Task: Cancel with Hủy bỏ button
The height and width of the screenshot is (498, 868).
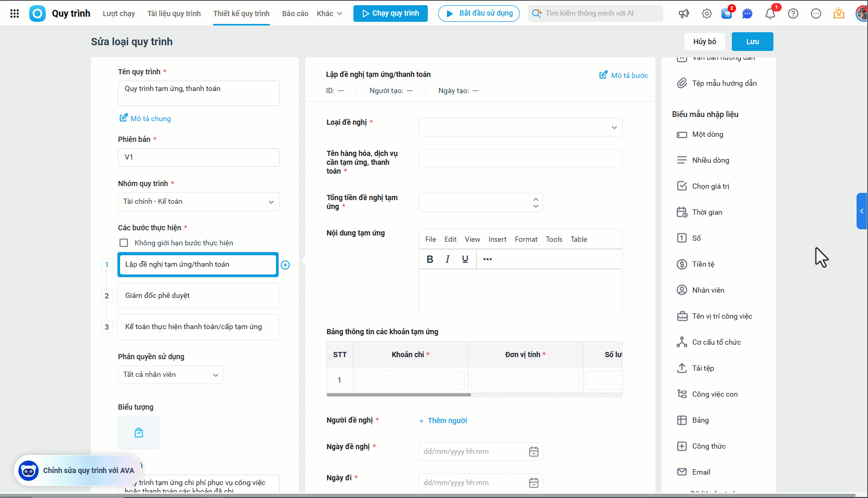Action: coord(705,42)
